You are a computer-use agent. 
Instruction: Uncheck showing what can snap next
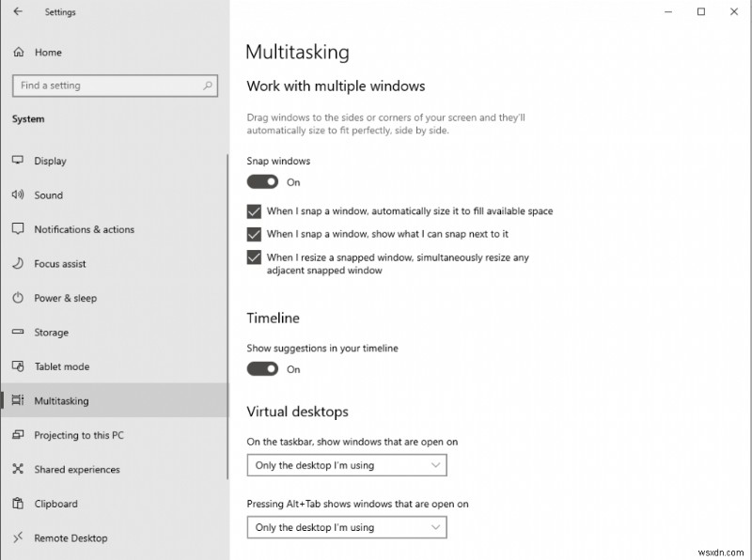(253, 234)
